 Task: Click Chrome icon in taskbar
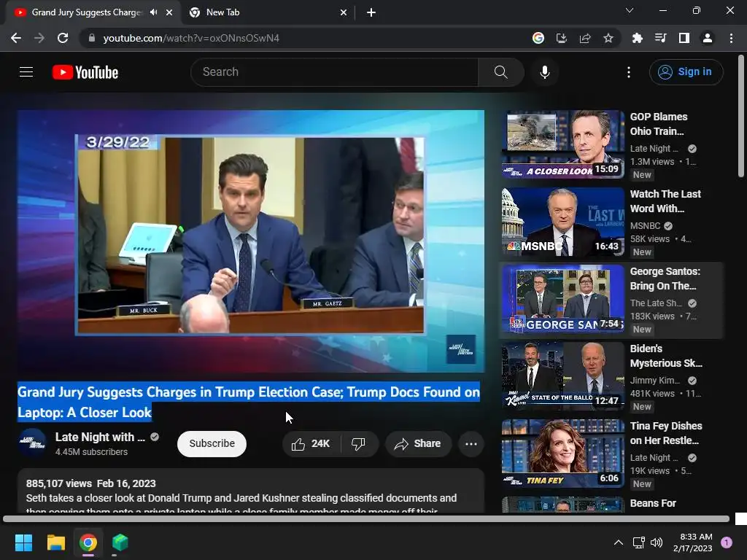click(x=88, y=542)
